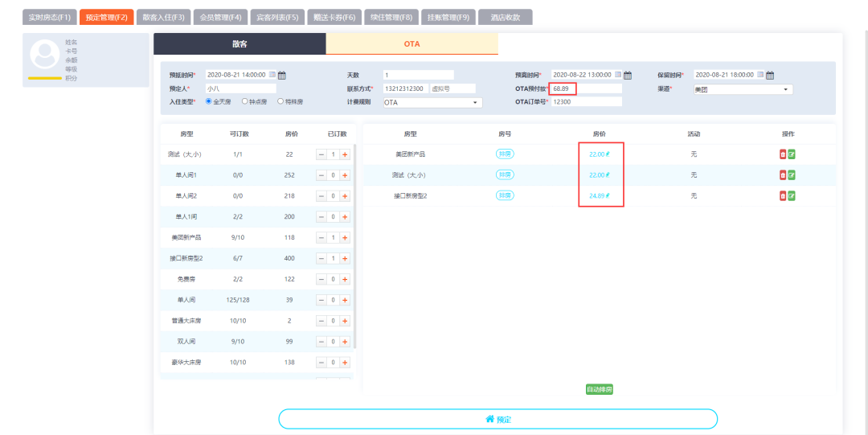Click the guest avatar placeholder icon

coord(45,54)
